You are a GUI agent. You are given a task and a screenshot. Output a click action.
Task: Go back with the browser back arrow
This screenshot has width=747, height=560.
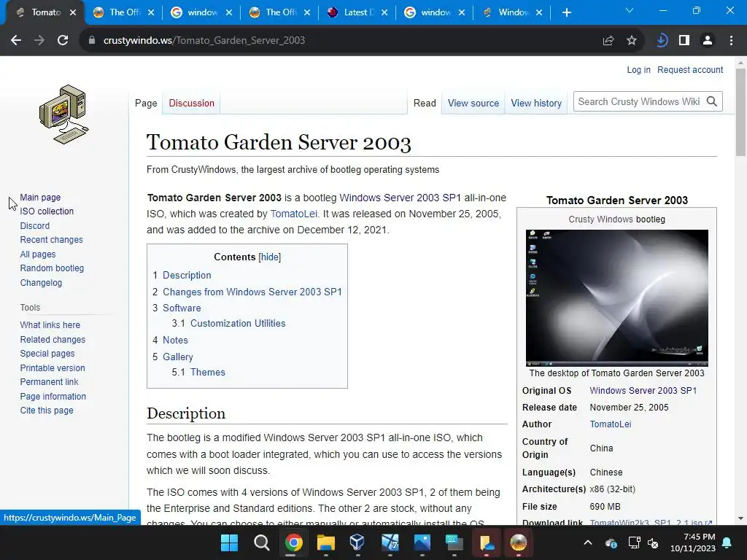point(16,41)
